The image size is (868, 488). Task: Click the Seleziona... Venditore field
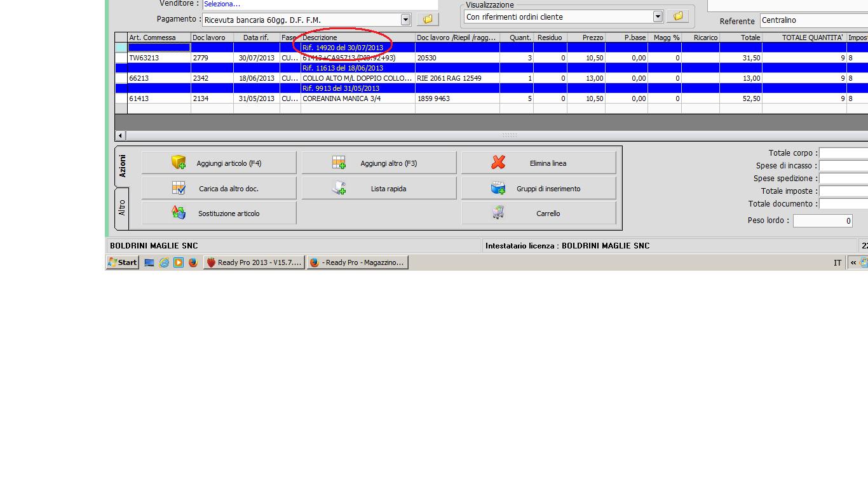coord(320,4)
